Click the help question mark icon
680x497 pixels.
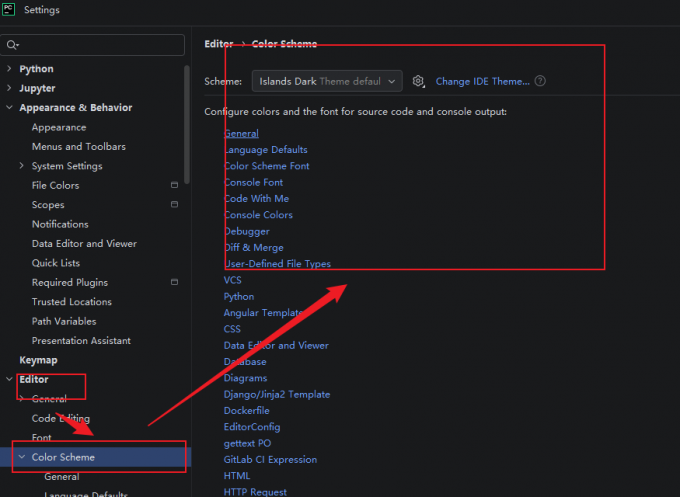click(540, 81)
